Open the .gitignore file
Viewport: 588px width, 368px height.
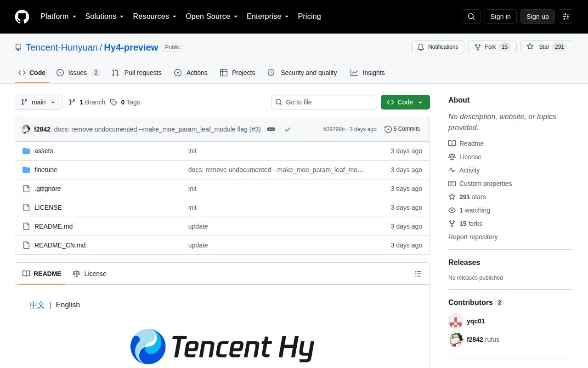pos(48,189)
